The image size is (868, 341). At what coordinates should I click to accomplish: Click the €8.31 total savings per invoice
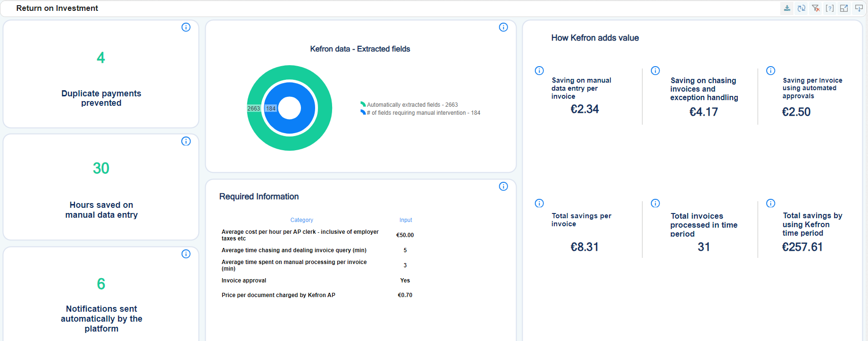584,247
